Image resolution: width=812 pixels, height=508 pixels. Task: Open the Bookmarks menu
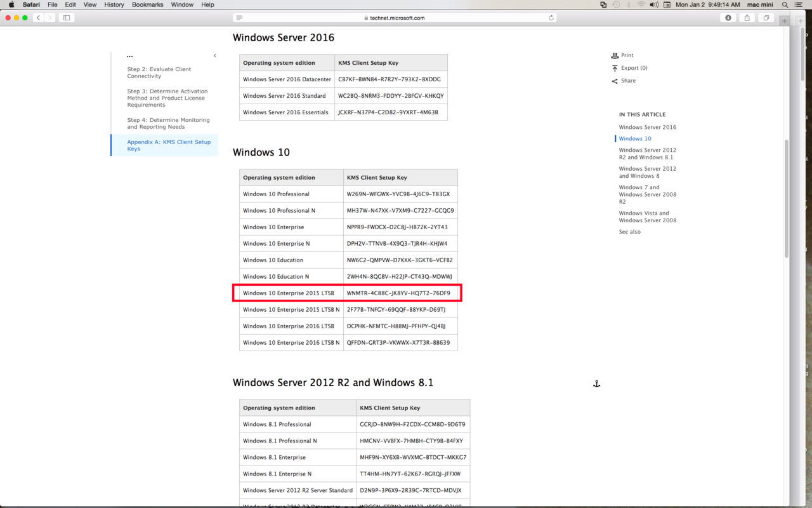click(148, 4)
